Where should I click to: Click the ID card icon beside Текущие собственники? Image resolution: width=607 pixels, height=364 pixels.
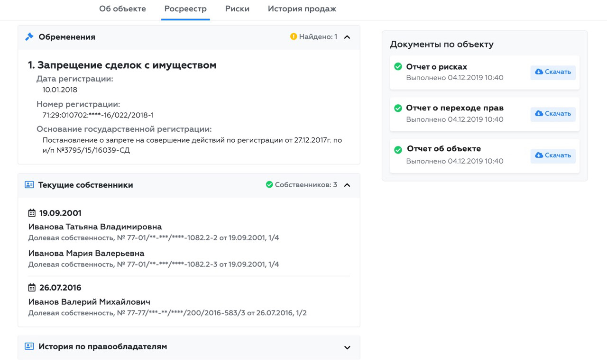point(29,185)
